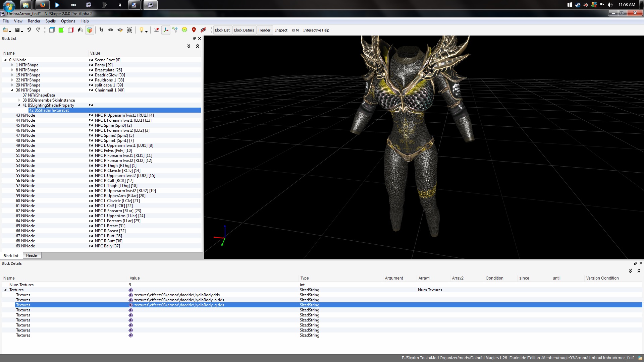Image resolution: width=644 pixels, height=362 pixels.
Task: Open the lighting options dropdown arrow
Action: [x=146, y=31]
